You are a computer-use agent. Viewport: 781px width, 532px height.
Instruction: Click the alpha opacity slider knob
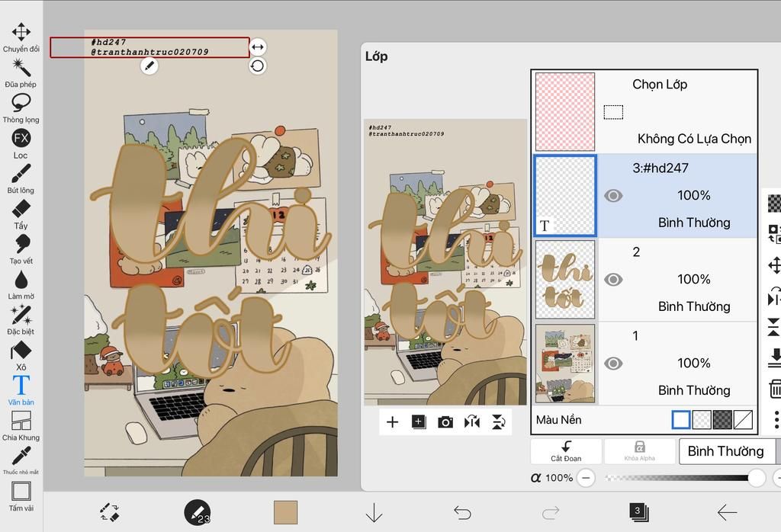point(757,478)
